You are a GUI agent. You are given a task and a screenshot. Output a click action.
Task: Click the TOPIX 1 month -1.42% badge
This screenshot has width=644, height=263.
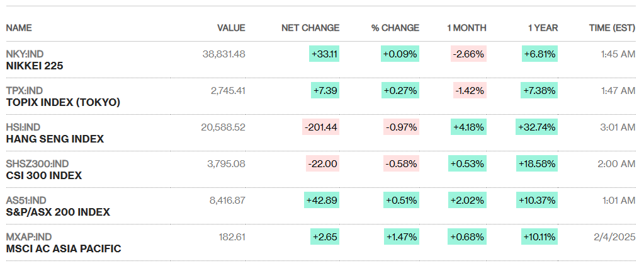click(x=470, y=91)
